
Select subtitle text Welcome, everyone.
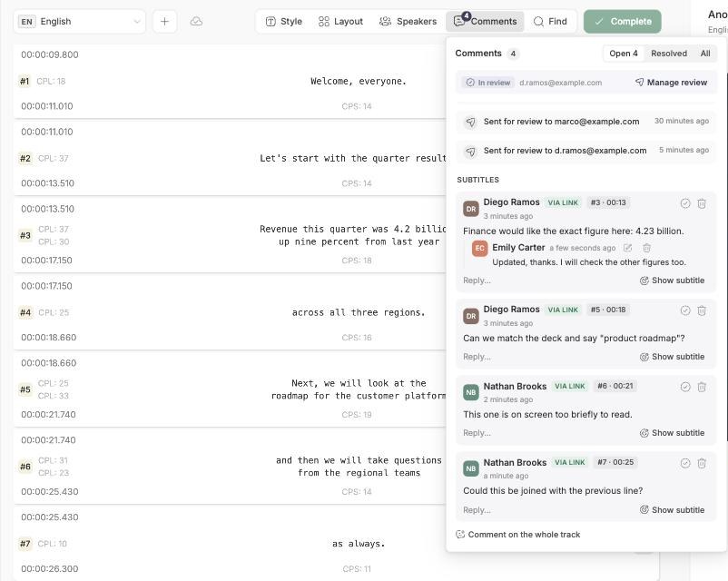coord(359,81)
